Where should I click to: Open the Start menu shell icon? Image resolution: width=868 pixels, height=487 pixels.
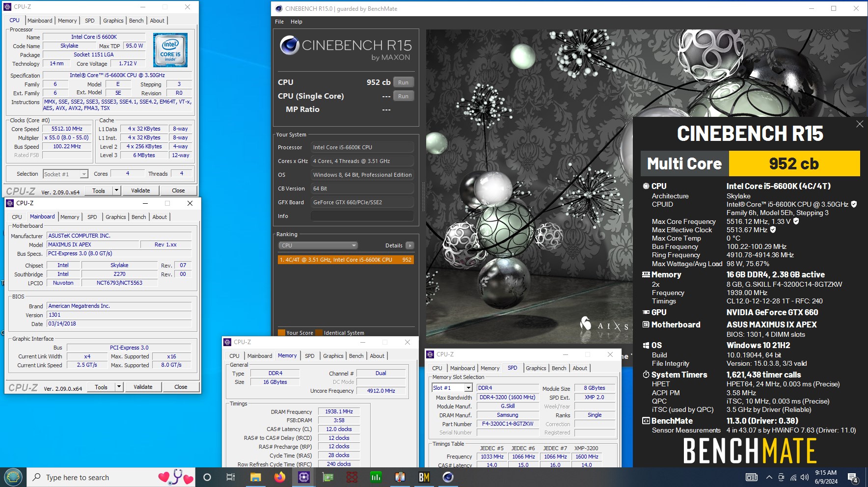tap(13, 477)
